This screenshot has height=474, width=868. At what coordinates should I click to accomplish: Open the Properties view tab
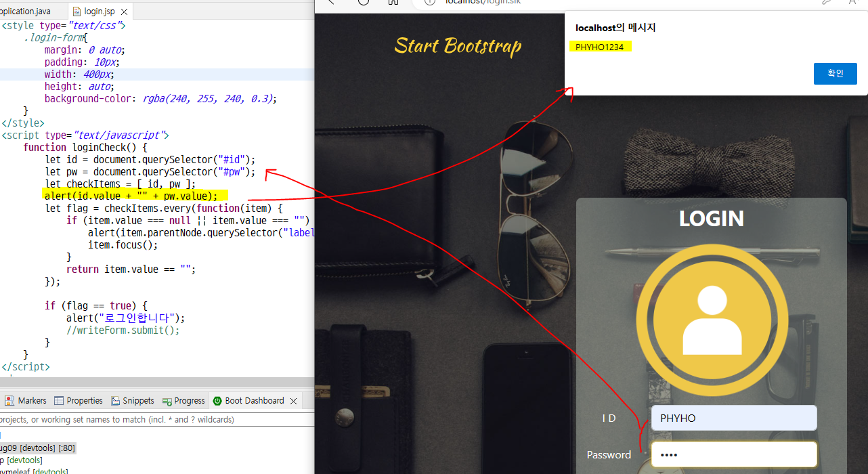coord(79,401)
